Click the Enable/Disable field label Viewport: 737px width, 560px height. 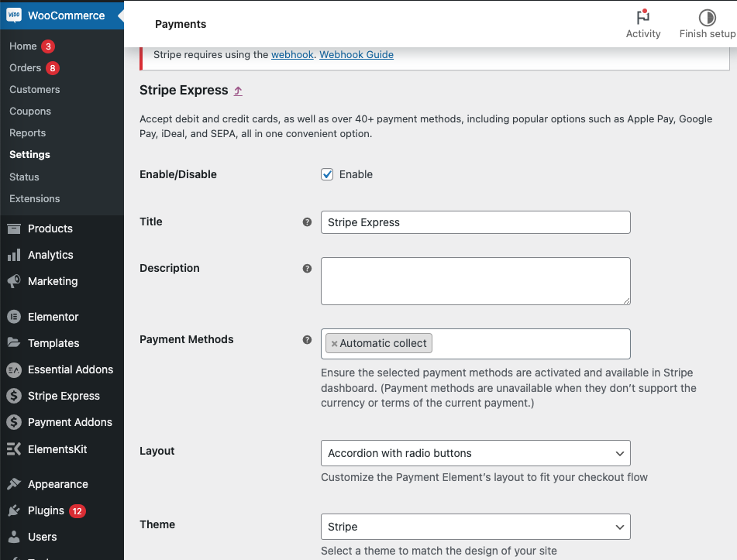pos(178,174)
